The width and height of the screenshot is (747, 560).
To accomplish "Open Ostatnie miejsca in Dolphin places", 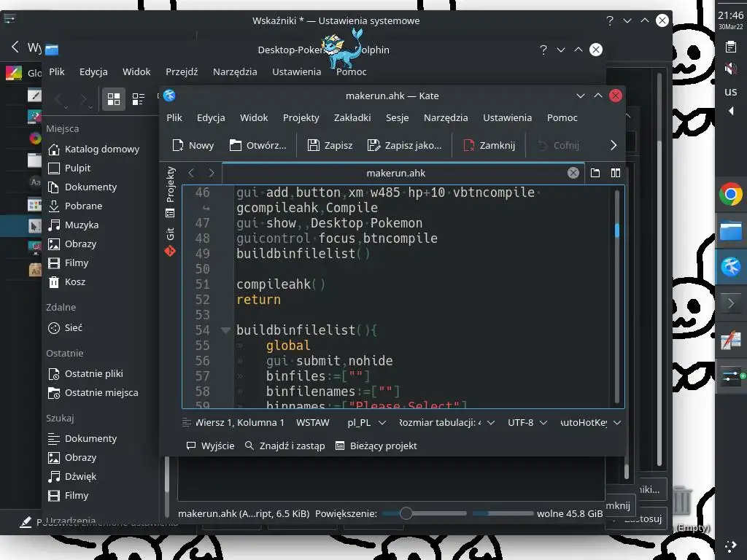I will 93,393.
